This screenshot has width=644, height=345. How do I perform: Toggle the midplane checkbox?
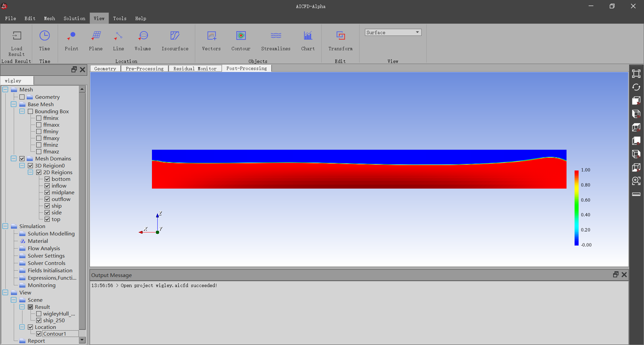[47, 193]
